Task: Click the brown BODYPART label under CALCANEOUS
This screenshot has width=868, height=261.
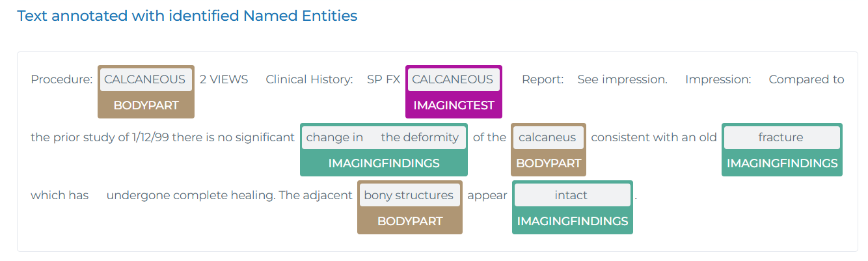Action: pyautogui.click(x=146, y=105)
